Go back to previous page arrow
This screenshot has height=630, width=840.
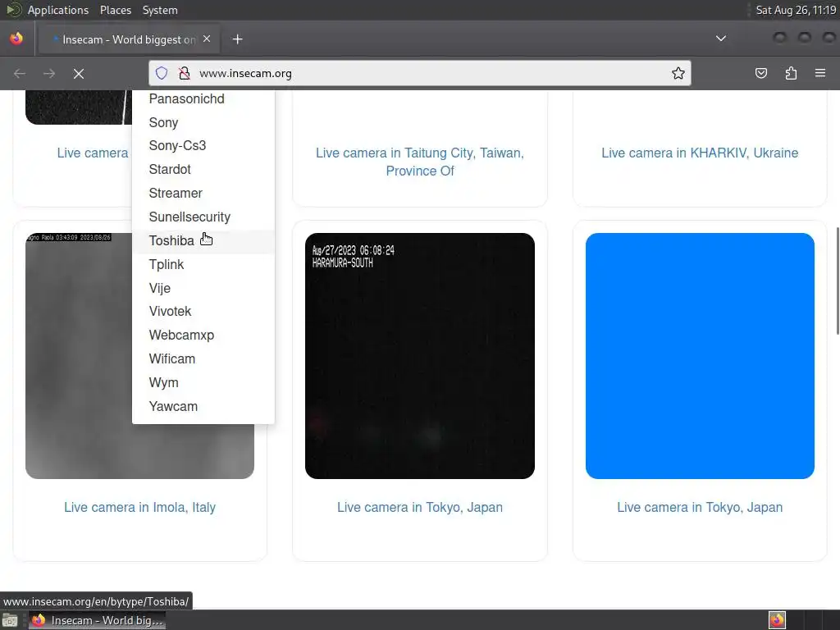tap(20, 73)
